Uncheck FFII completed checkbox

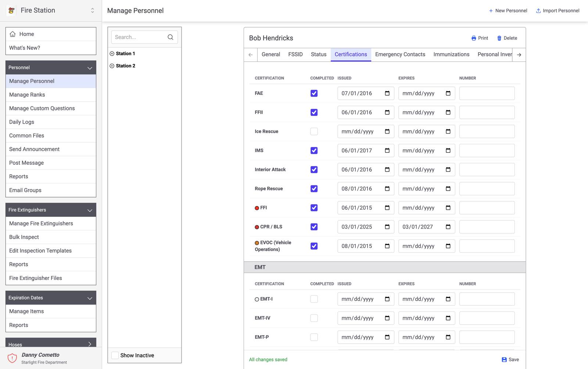pyautogui.click(x=314, y=113)
